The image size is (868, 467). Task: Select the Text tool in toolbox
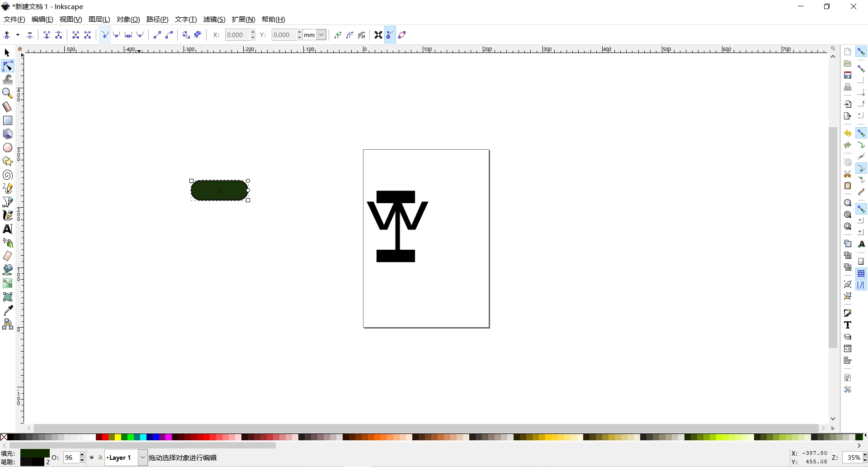click(8, 229)
